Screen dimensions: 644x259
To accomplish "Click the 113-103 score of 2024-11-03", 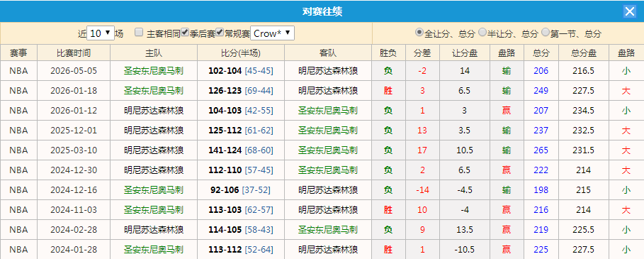I will point(225,209).
